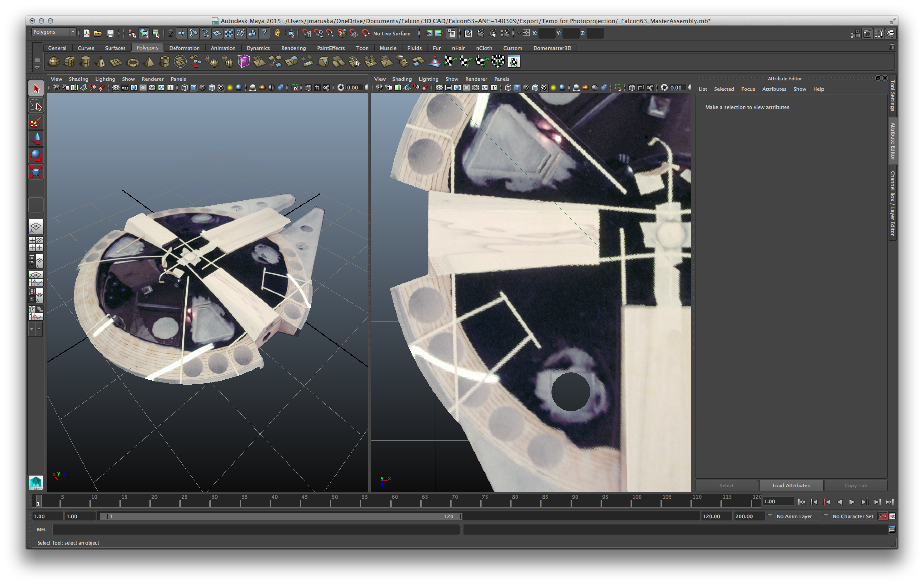Open the Polygons menu set dropdown
Image resolution: width=924 pixels, height=585 pixels.
(54, 32)
